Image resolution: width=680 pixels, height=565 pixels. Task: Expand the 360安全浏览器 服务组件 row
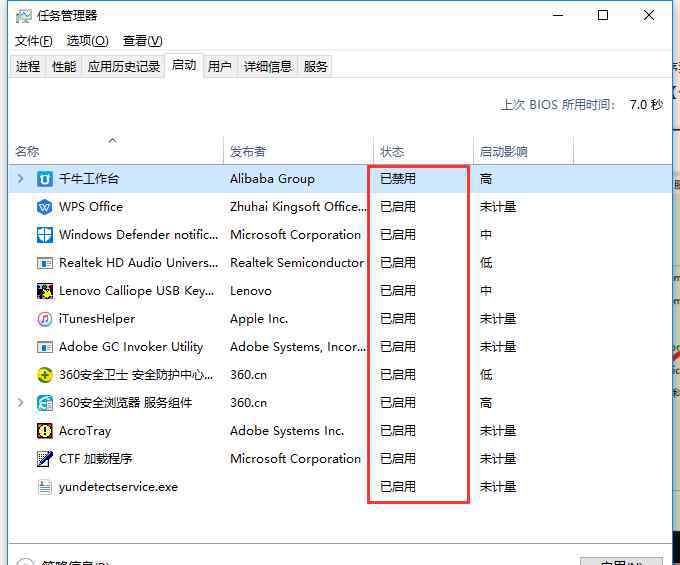pos(20,403)
